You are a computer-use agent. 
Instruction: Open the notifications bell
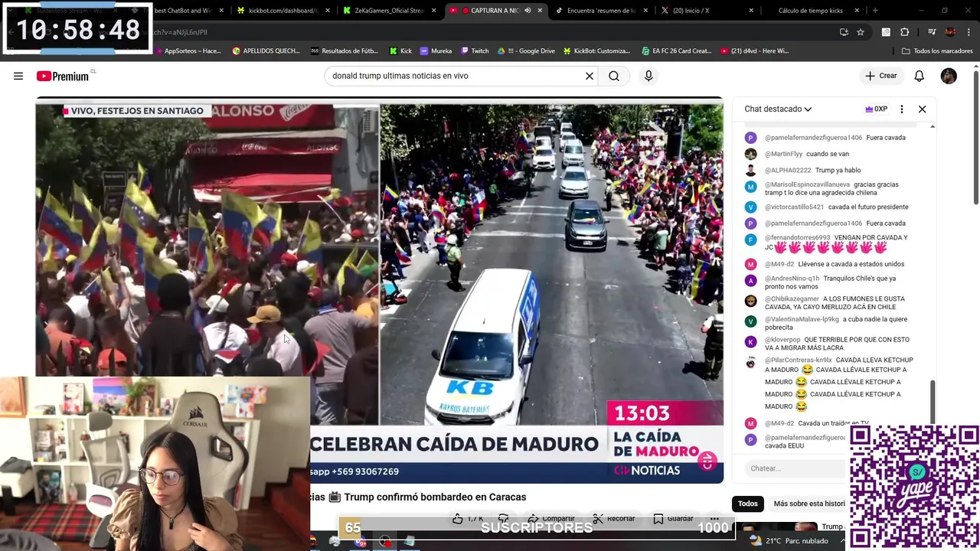point(919,76)
